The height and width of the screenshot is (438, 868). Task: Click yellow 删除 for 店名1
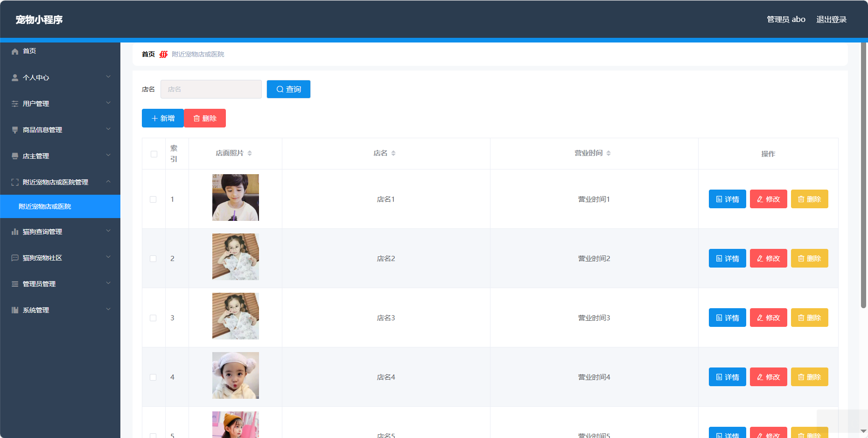pyautogui.click(x=810, y=199)
